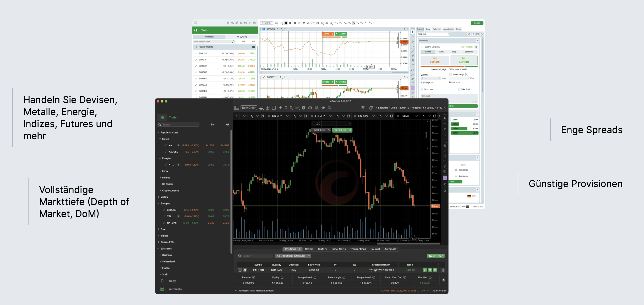Close the GBPJPY chart tab
644x305 pixels.
(x=269, y=116)
